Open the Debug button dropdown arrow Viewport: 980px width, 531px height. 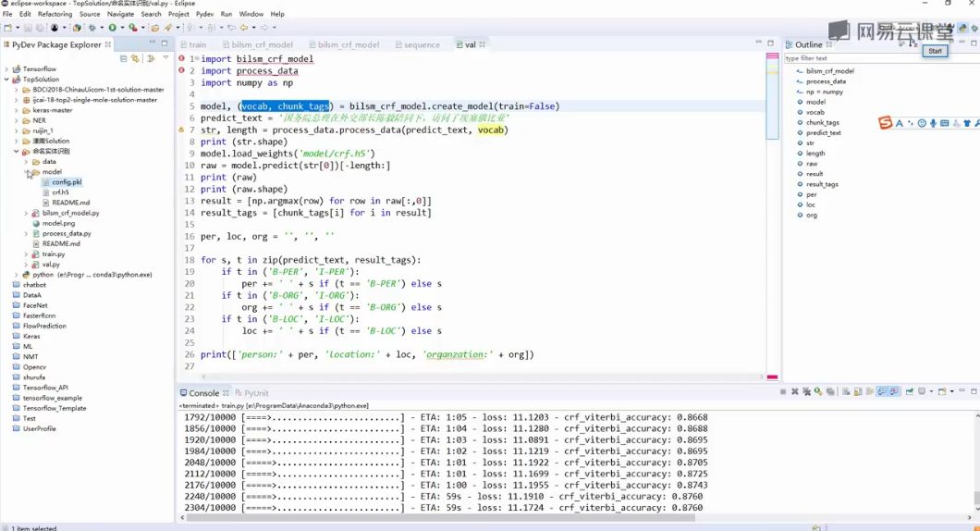(x=102, y=28)
